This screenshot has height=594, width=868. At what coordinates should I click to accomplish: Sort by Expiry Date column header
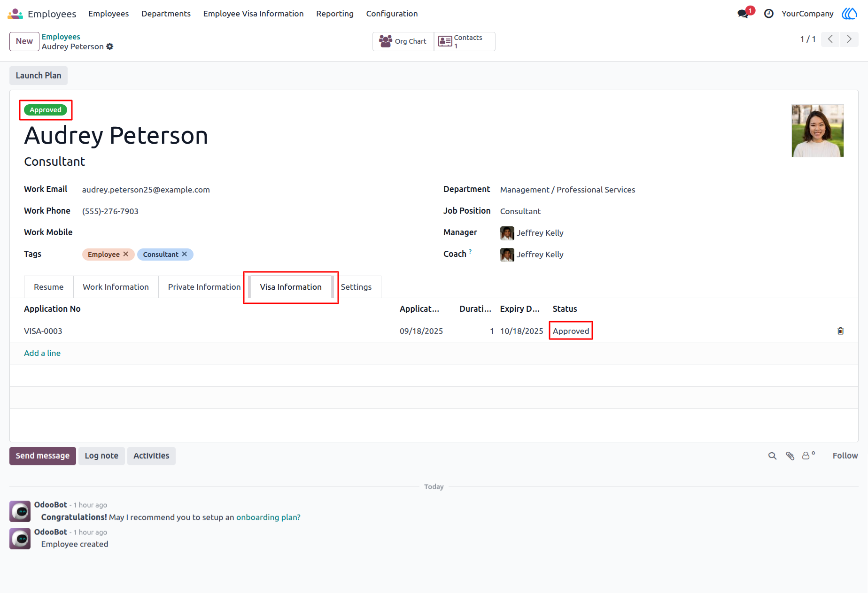[519, 309]
